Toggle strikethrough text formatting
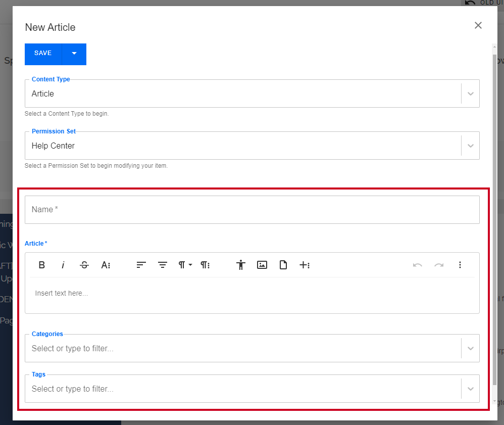Screen dimensions: 504x425 click(x=84, y=265)
